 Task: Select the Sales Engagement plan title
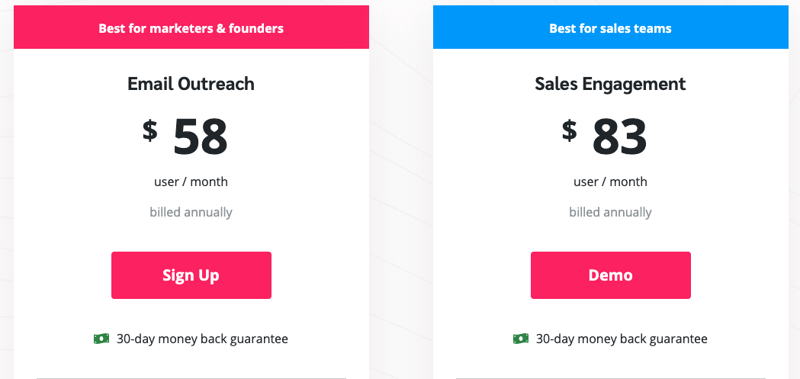(610, 84)
